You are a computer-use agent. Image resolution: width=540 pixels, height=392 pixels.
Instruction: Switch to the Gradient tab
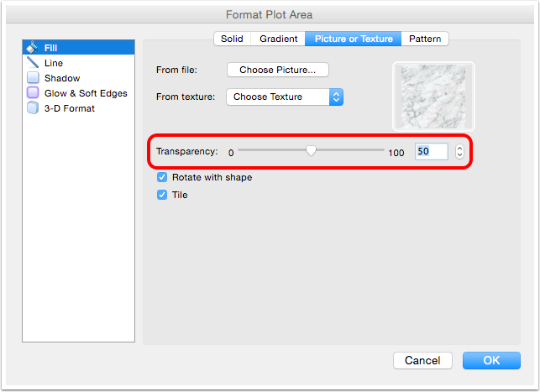coord(278,39)
